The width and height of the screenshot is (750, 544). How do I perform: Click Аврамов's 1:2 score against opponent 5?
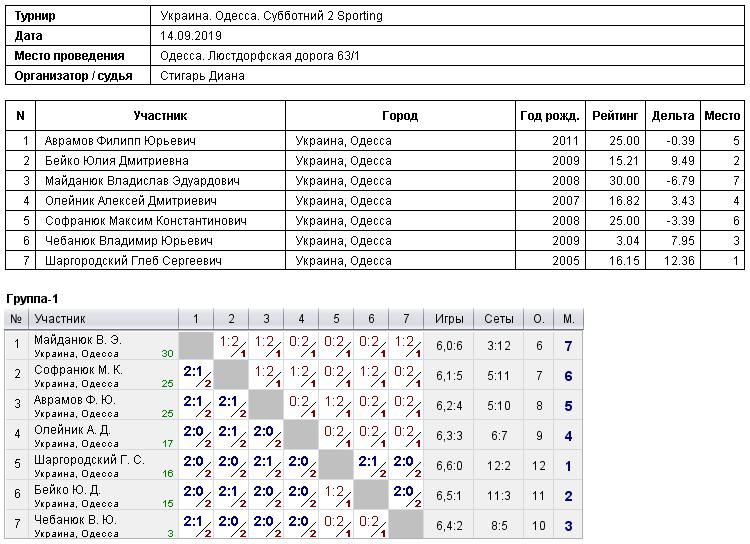pyautogui.click(x=334, y=401)
